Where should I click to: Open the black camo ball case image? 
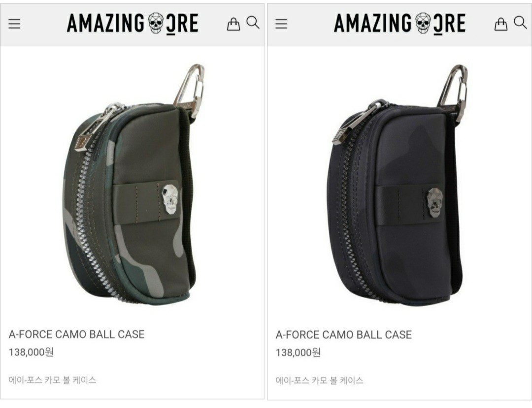[397, 185]
